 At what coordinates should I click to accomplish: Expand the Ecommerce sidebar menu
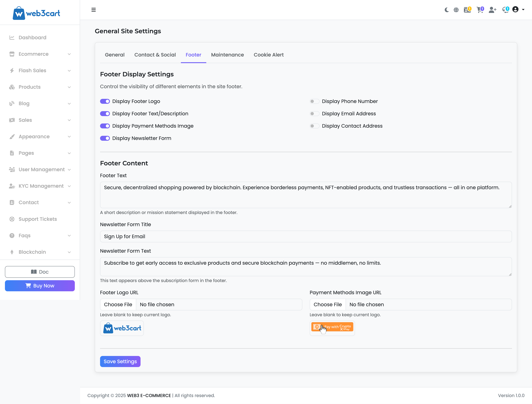click(x=40, y=54)
